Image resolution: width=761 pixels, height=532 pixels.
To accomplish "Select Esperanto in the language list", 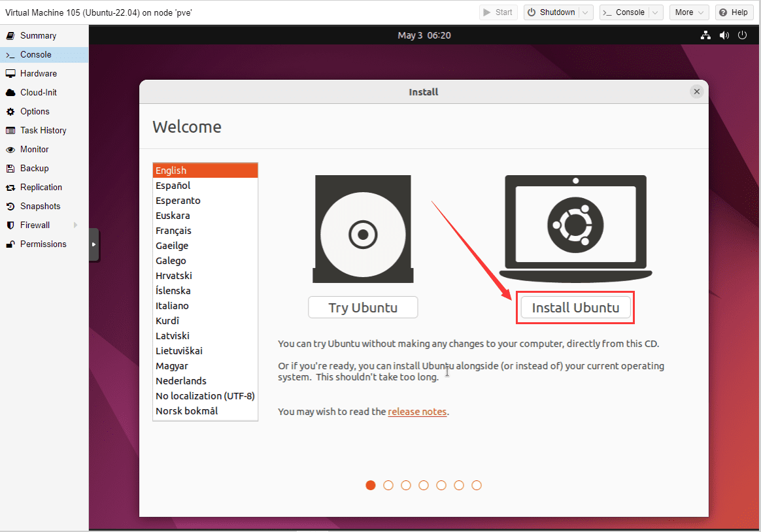I will [205, 200].
